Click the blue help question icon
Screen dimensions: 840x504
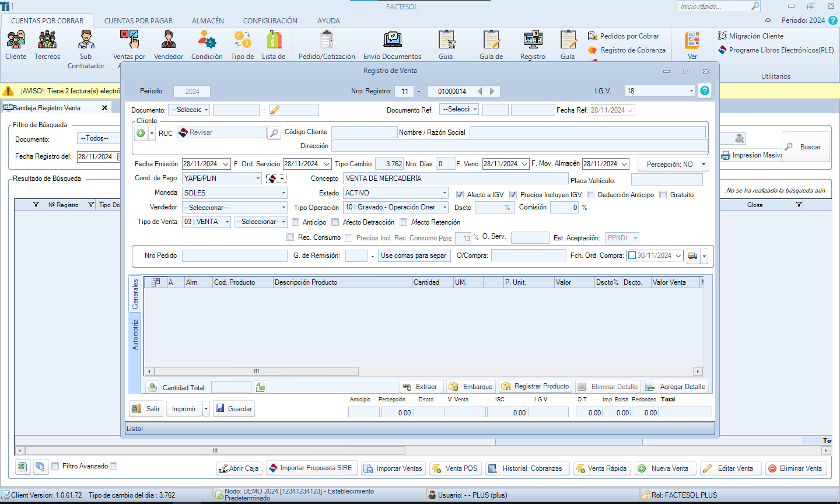[705, 91]
